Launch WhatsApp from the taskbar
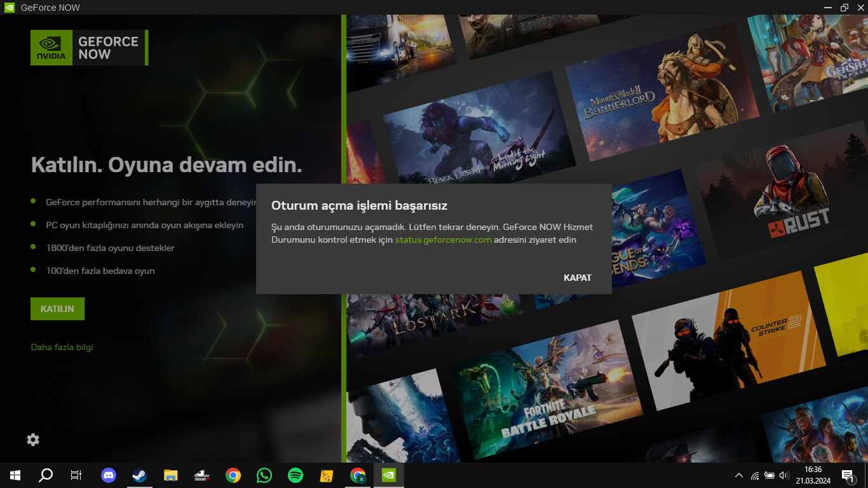This screenshot has width=868, height=488. (264, 475)
